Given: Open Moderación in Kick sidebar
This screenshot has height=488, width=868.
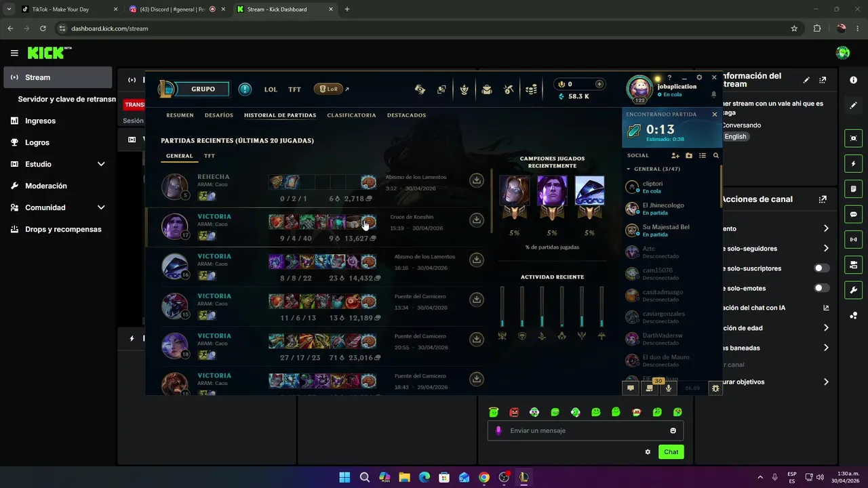Looking at the screenshot, I should 58,186.
